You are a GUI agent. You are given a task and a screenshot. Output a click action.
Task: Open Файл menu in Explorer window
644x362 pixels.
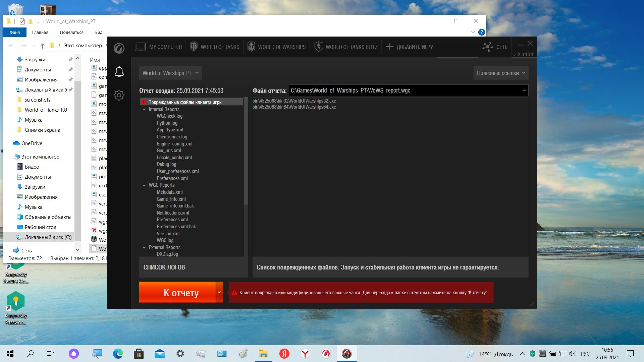pyautogui.click(x=15, y=33)
